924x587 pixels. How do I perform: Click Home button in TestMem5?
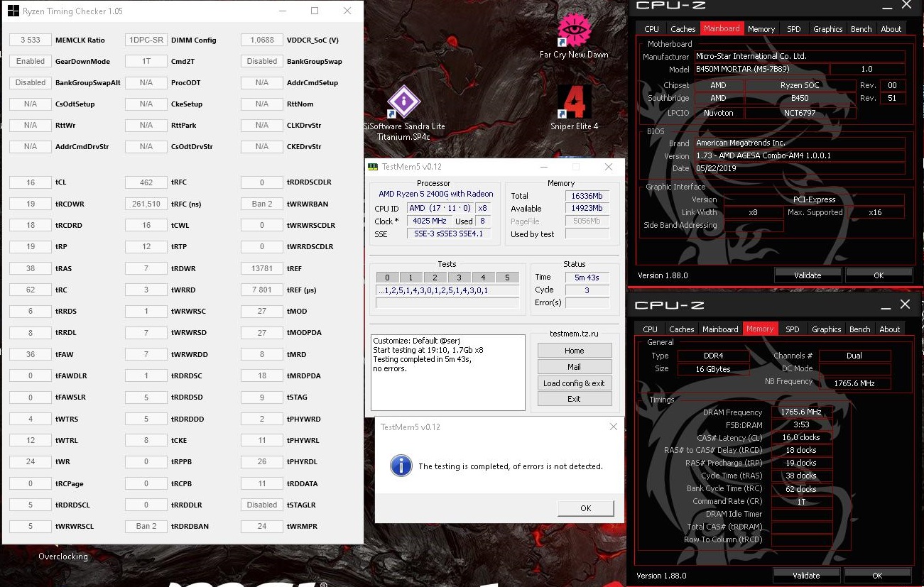pyautogui.click(x=574, y=351)
